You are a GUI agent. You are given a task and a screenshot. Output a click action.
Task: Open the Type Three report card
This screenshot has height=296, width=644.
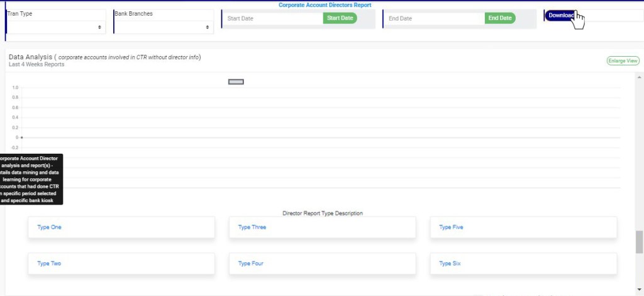click(322, 227)
